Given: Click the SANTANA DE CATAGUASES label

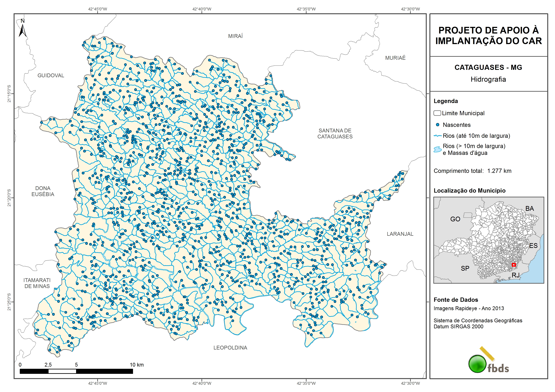Looking at the screenshot, I should point(335,134).
